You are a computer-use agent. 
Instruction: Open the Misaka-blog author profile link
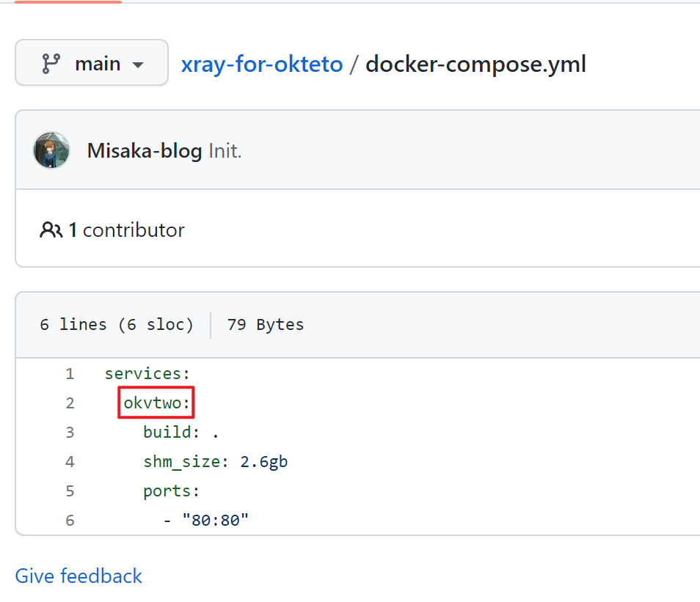click(x=145, y=151)
